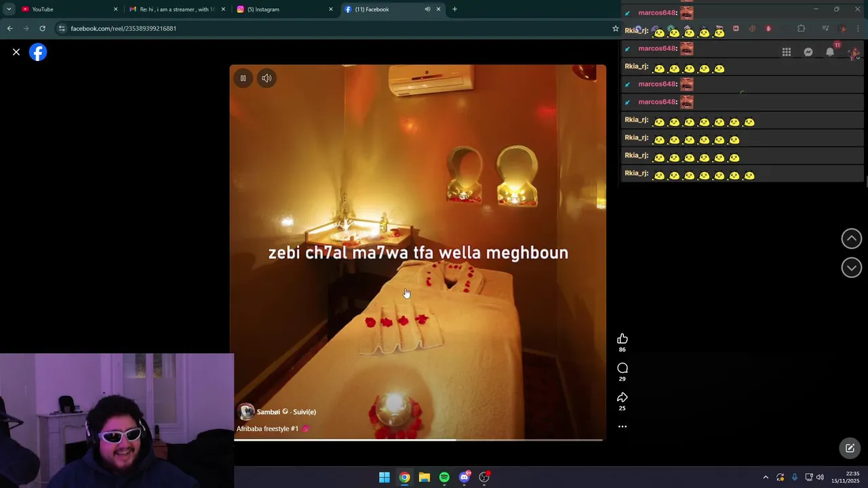Viewport: 868px width, 488px height.
Task: Open the reel's three-dot more options
Action: click(x=623, y=426)
